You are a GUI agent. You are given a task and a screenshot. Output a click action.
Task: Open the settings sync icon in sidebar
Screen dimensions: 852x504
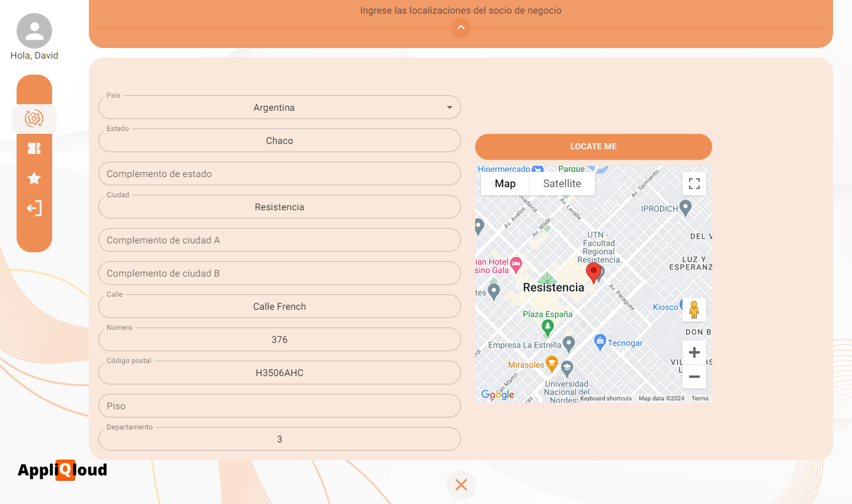(x=34, y=118)
